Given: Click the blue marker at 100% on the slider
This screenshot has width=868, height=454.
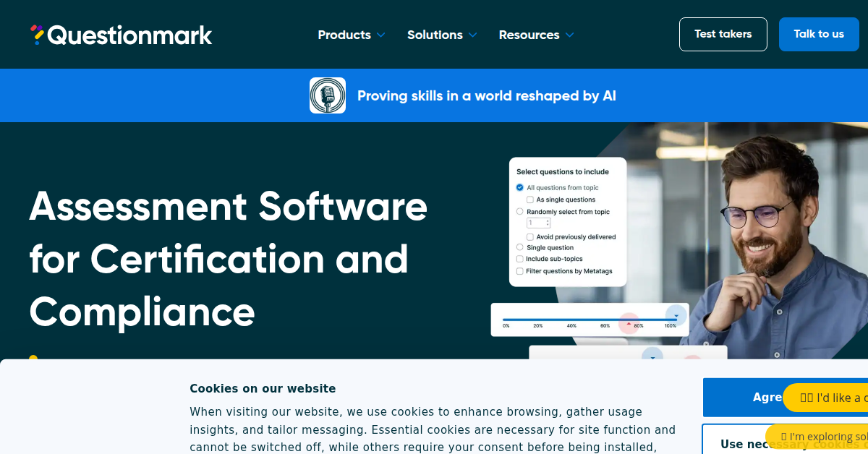Looking at the screenshot, I should (676, 315).
